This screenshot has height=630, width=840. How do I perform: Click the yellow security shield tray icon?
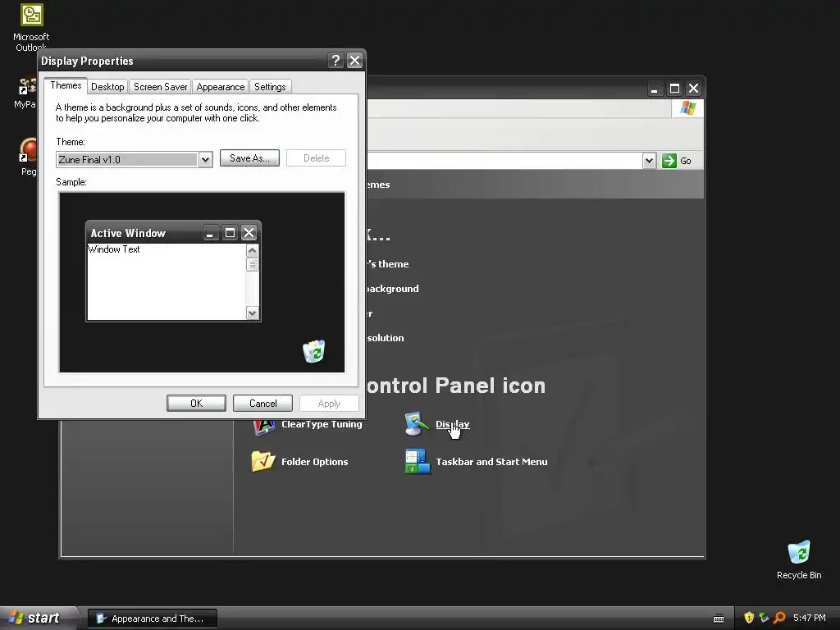pos(749,618)
